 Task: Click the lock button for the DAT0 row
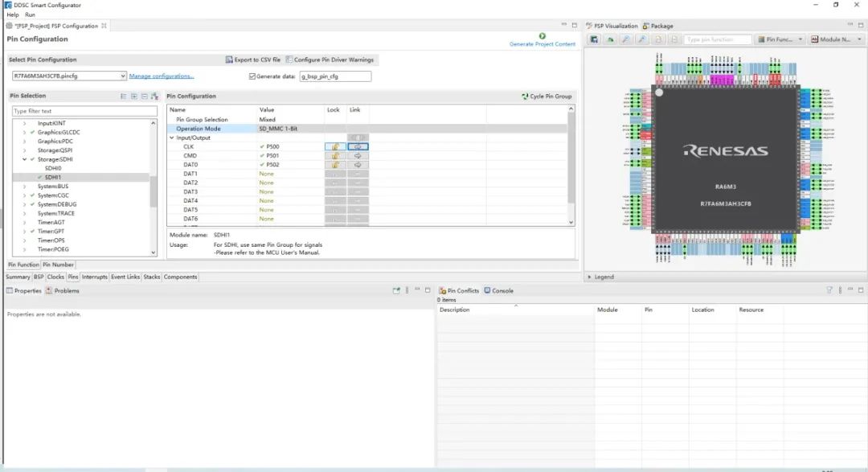335,165
